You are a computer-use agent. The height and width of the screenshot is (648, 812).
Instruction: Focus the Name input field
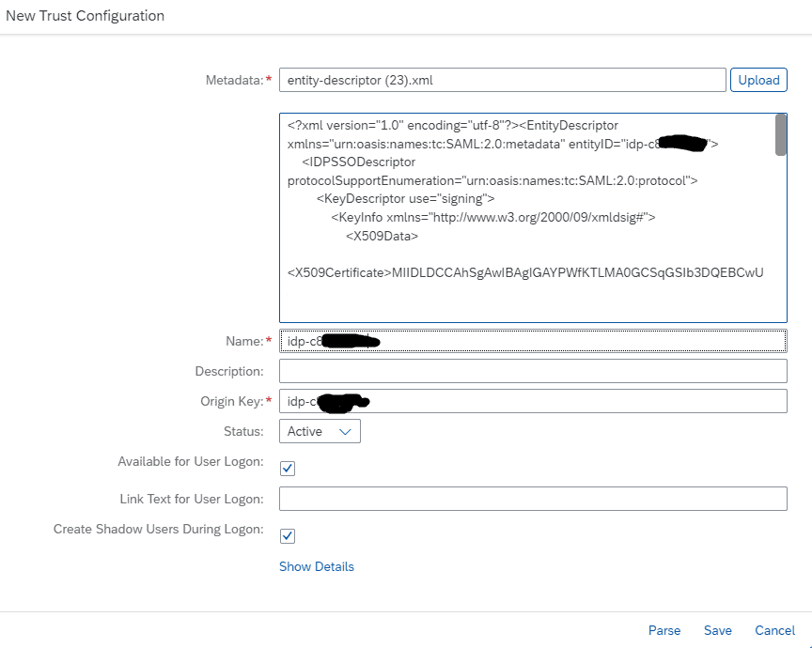tap(533, 341)
